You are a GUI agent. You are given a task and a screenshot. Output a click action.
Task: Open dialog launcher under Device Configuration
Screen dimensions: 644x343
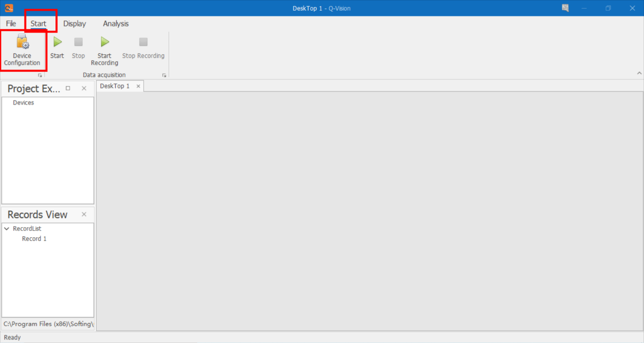[x=40, y=75]
